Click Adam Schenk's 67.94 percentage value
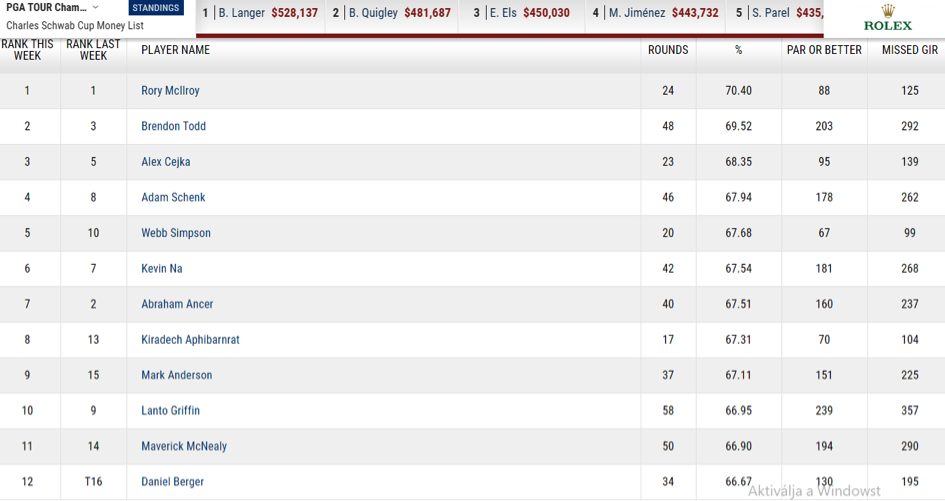 pyautogui.click(x=738, y=197)
